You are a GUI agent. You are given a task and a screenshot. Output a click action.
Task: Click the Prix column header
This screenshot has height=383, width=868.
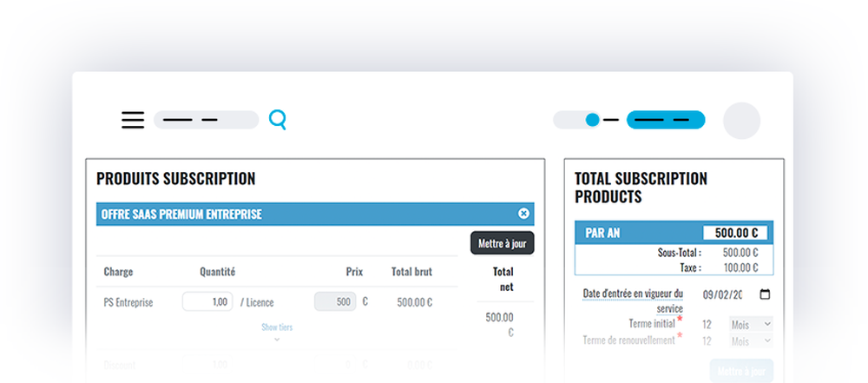pyautogui.click(x=354, y=272)
